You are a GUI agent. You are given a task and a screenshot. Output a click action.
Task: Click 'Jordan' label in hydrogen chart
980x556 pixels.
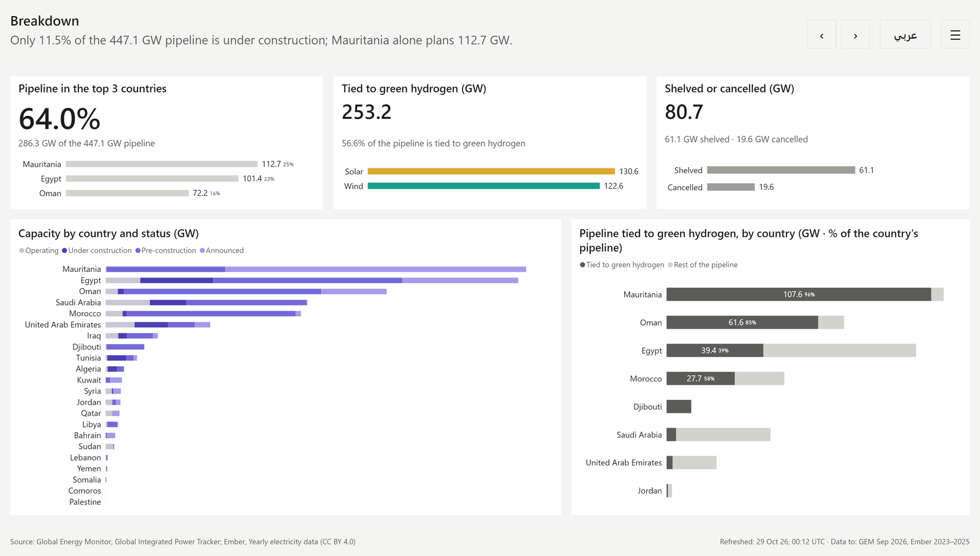(650, 490)
